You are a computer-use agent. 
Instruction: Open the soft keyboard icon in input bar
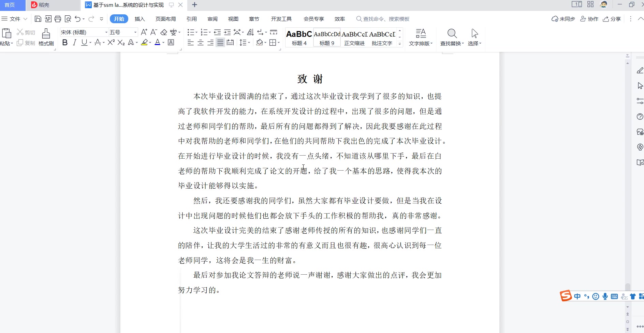click(x=614, y=296)
